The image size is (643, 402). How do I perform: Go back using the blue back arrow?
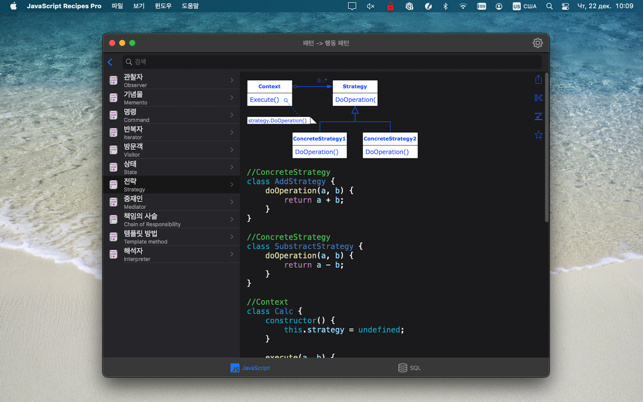point(110,62)
